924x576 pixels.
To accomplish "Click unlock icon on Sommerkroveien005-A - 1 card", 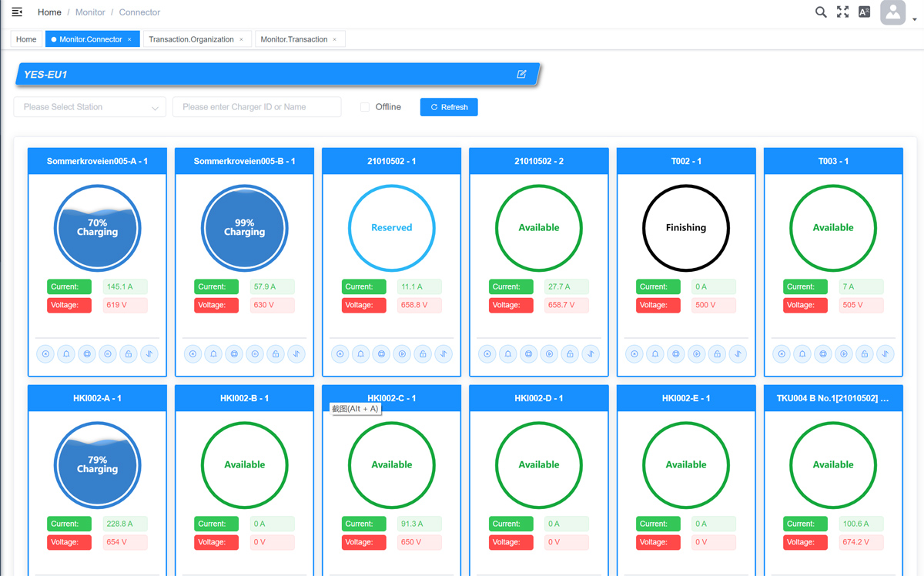I will [129, 354].
